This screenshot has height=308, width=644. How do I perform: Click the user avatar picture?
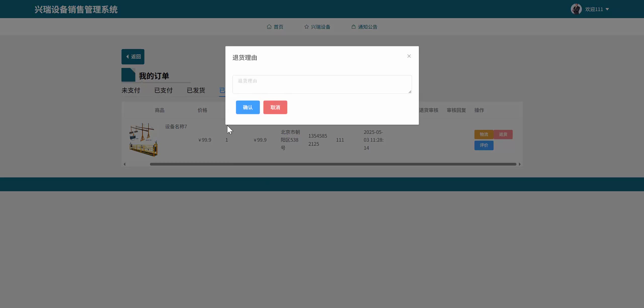point(576,9)
